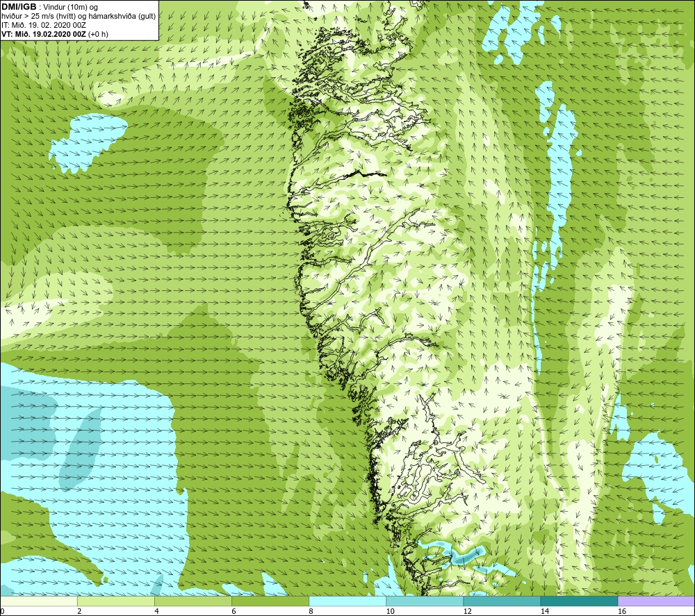The width and height of the screenshot is (695, 616).
Task: Click the 10–12 m/s legend color swatch
Action: coord(425,601)
